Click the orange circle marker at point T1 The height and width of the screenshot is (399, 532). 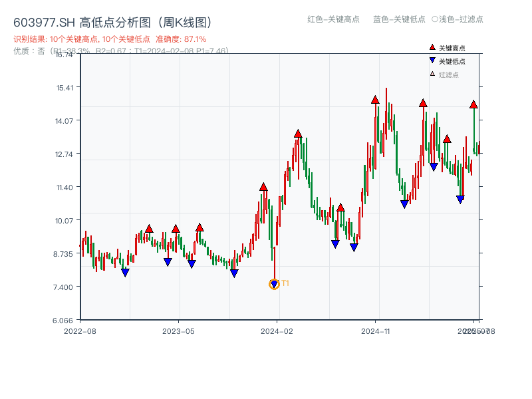click(x=275, y=284)
